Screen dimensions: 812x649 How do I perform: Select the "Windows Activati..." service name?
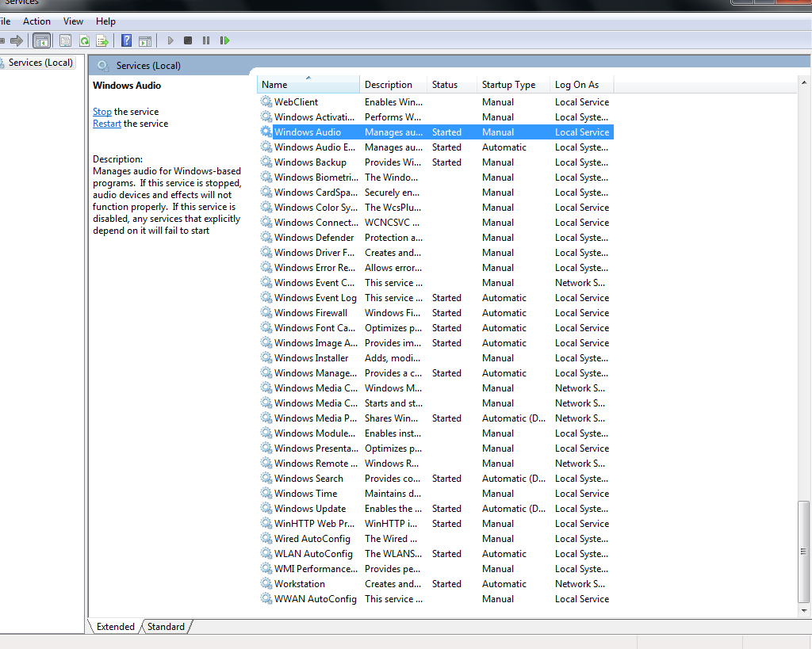[x=314, y=117]
